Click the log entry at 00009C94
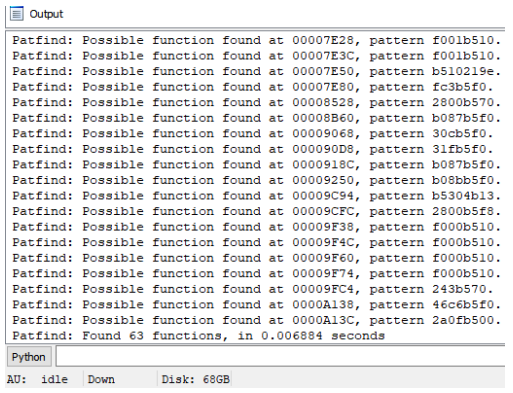 point(256,196)
